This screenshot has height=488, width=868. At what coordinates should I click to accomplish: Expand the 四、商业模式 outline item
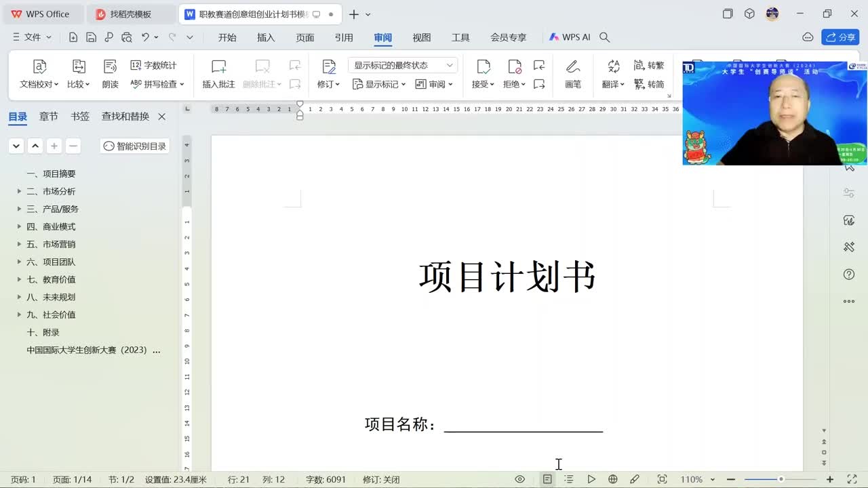coord(19,226)
